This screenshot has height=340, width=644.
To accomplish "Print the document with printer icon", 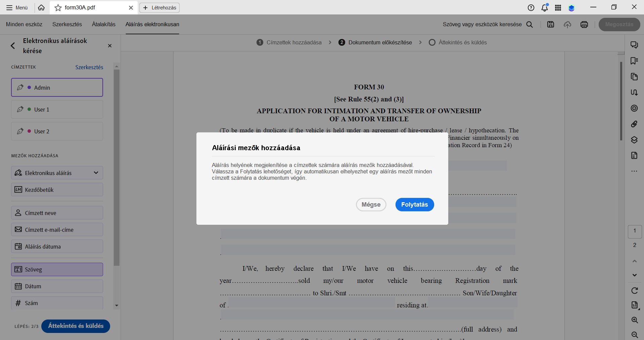I will 584,24.
